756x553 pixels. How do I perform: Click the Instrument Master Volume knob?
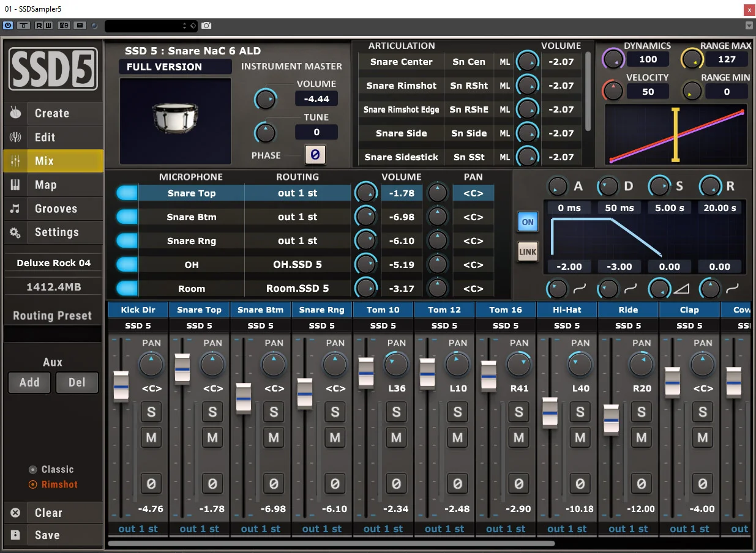pos(265,100)
